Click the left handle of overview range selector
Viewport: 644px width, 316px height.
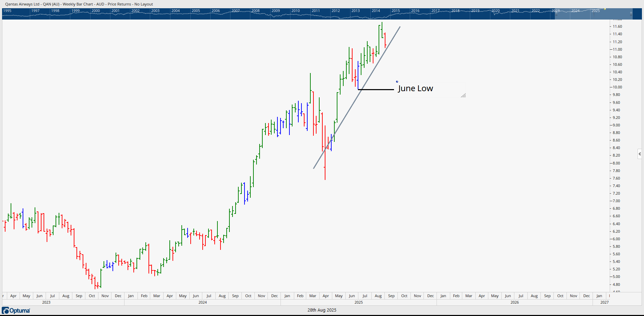click(556, 14)
